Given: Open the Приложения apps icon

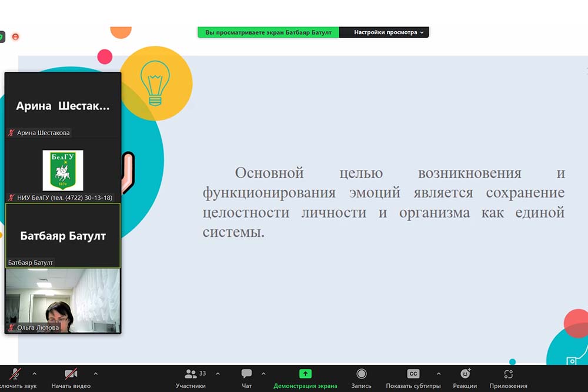Looking at the screenshot, I should [x=508, y=374].
